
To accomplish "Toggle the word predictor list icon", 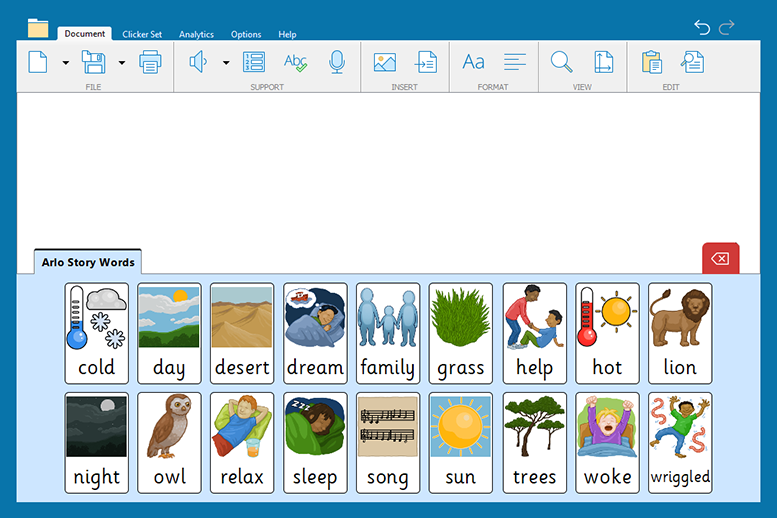I will 254,62.
